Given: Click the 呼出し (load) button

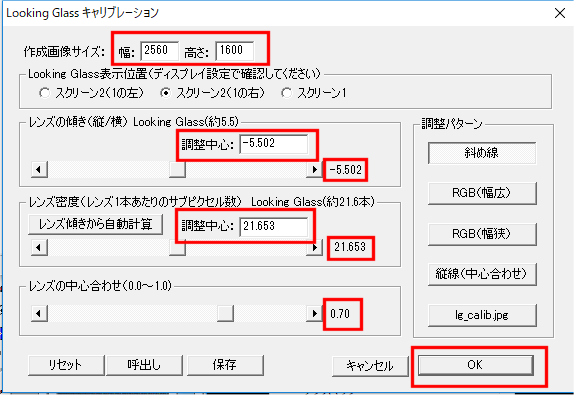Looking at the screenshot, I should [x=144, y=365].
